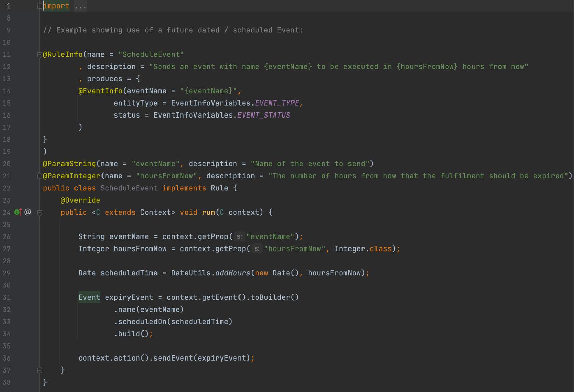Screen dimensions: 574x392
Task: Click the 's:' parameter hint before "eventName"
Action: 239,236
